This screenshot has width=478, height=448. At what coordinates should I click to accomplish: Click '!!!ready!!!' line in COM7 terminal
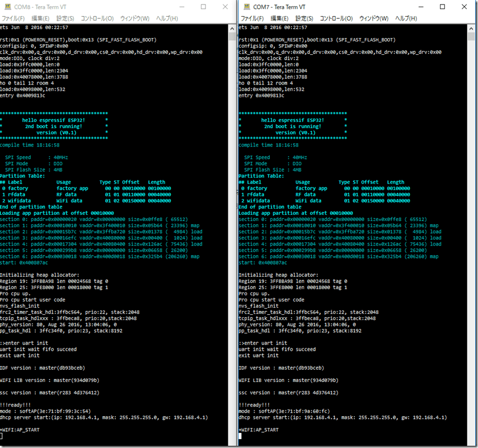[254, 405]
